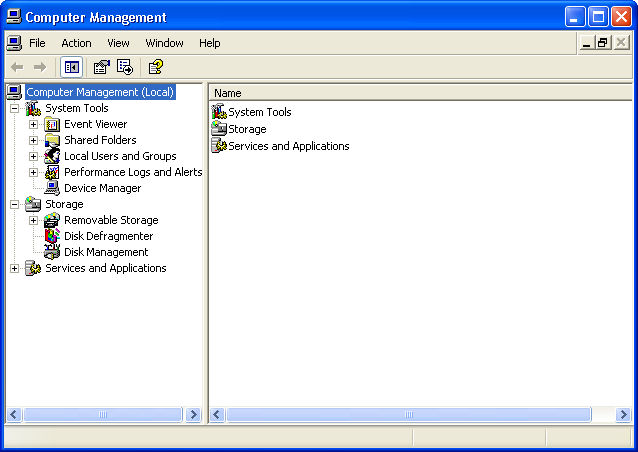Open the View menu
The height and width of the screenshot is (452, 638).
tap(118, 43)
